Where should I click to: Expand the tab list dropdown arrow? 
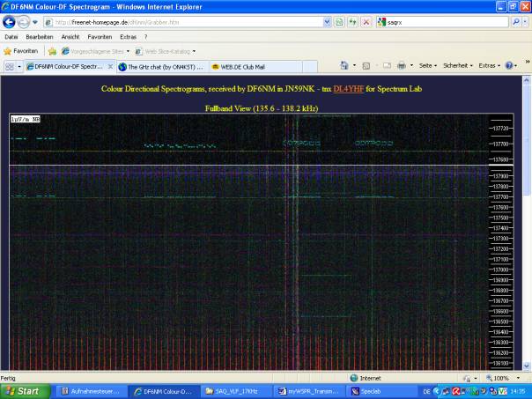tap(19, 67)
